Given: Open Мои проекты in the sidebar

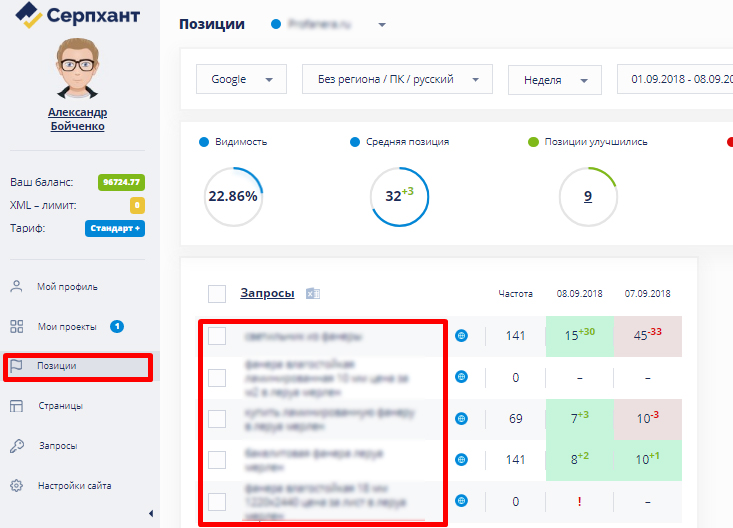Looking at the screenshot, I should pos(67,326).
